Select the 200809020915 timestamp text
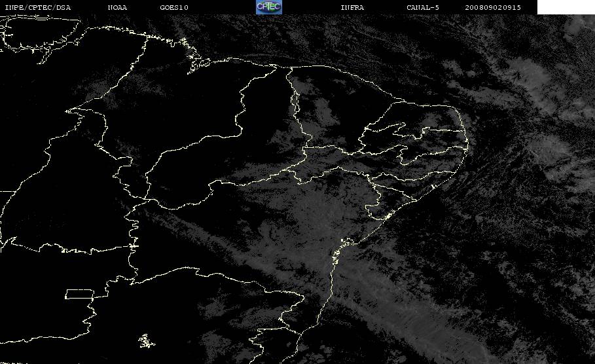 pyautogui.click(x=493, y=8)
